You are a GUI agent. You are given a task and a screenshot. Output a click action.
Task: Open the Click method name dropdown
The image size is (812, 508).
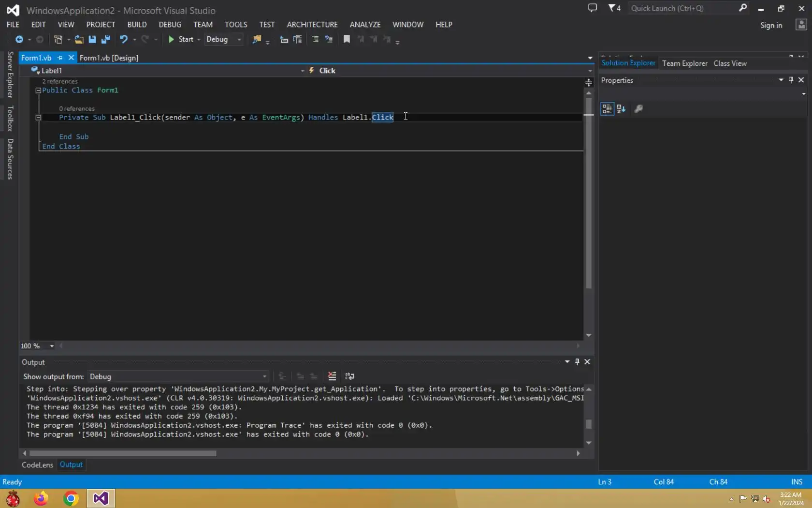590,71
